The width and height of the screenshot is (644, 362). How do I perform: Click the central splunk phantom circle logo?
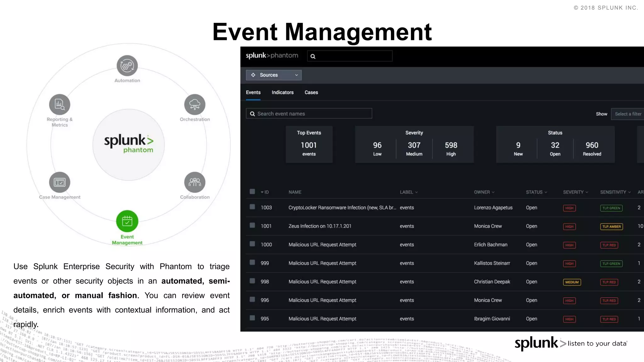pos(129,145)
